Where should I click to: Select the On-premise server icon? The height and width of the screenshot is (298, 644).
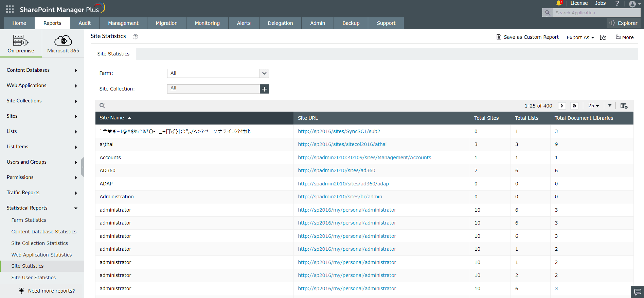pos(21,40)
